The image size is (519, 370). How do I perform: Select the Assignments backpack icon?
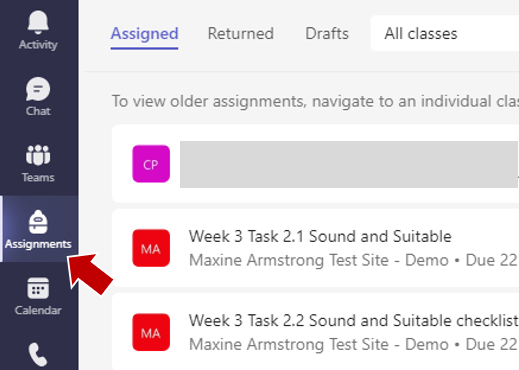38,222
